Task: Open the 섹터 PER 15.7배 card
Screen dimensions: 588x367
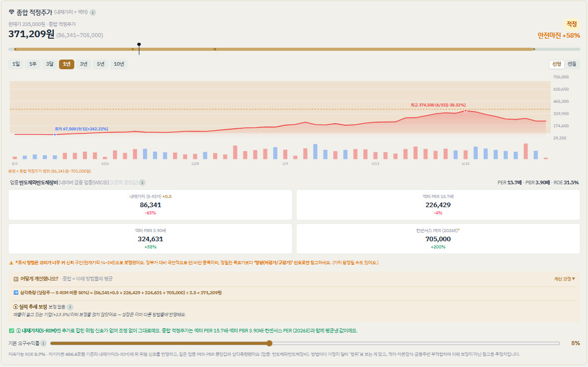Action: click(x=438, y=205)
